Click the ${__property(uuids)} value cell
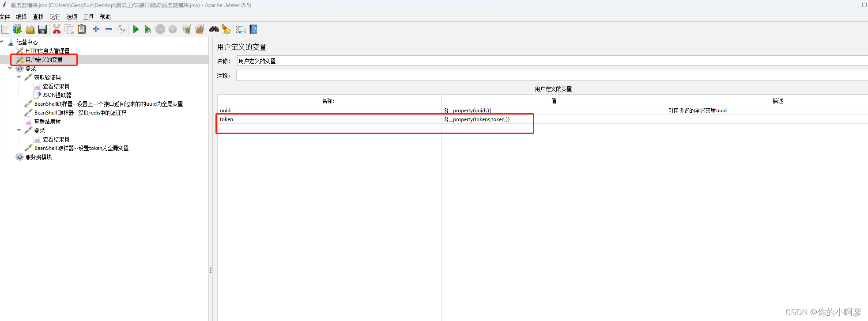Image resolution: width=868 pixels, height=321 pixels. click(554, 111)
